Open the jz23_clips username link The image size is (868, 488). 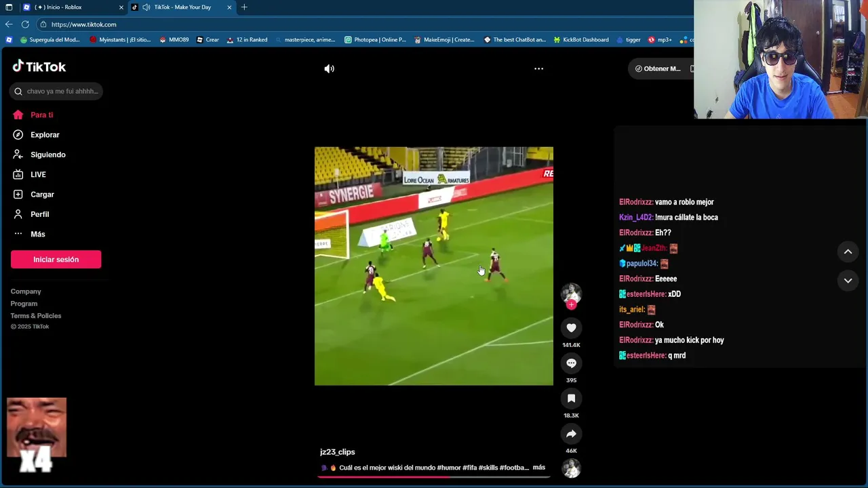[x=338, y=452]
